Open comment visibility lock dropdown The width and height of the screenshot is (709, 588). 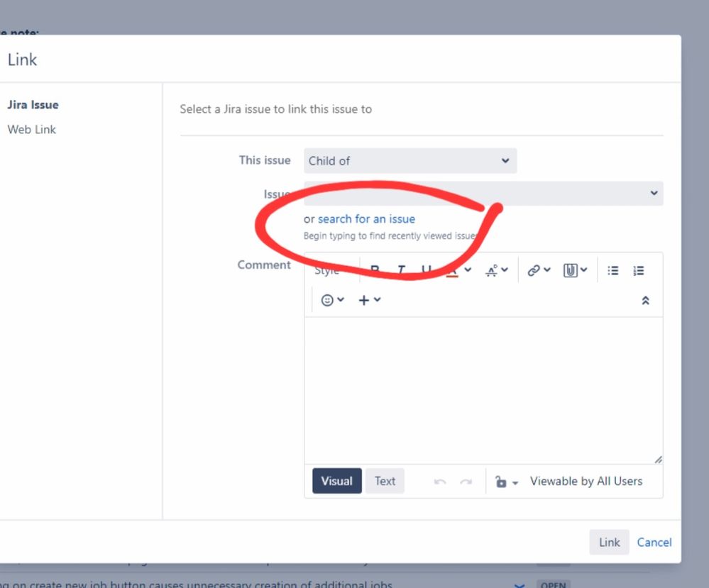(x=506, y=482)
